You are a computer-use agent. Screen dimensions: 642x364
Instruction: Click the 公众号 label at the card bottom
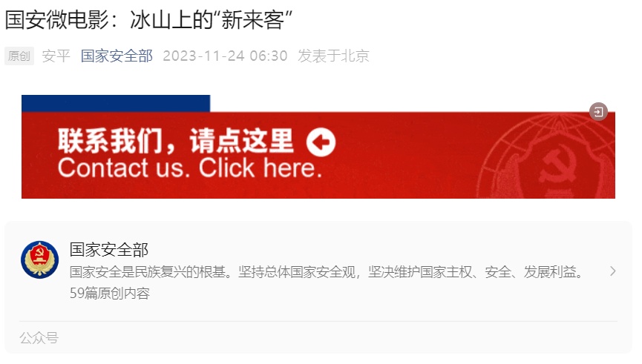click(x=39, y=338)
